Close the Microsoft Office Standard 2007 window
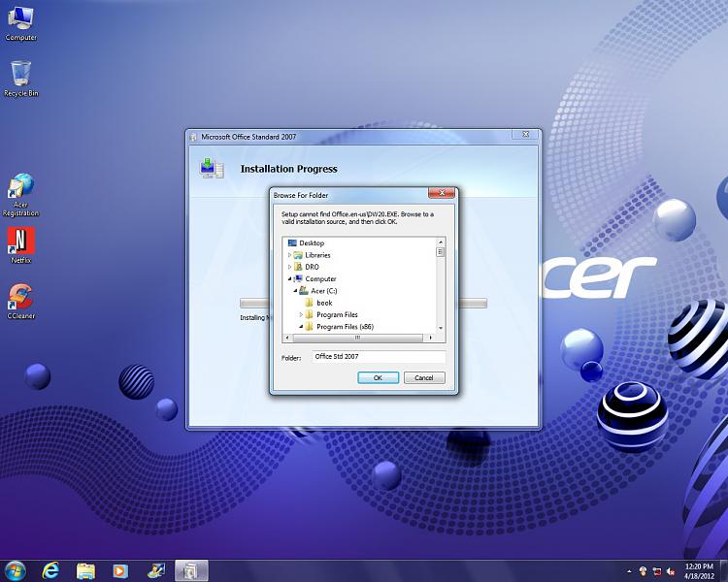The image size is (728, 582). click(x=526, y=134)
